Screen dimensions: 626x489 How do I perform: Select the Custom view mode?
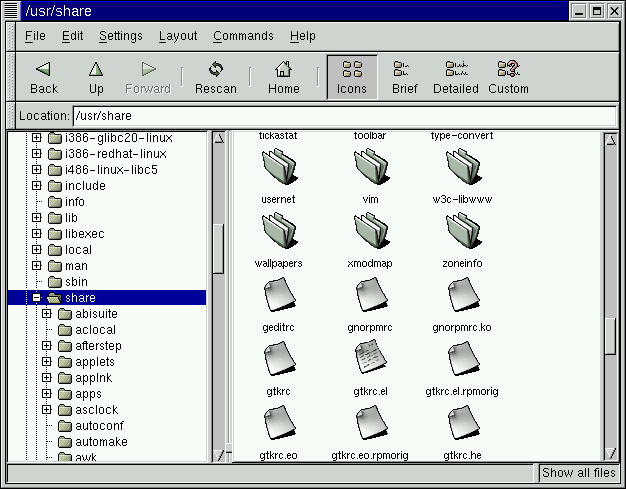coord(508,77)
